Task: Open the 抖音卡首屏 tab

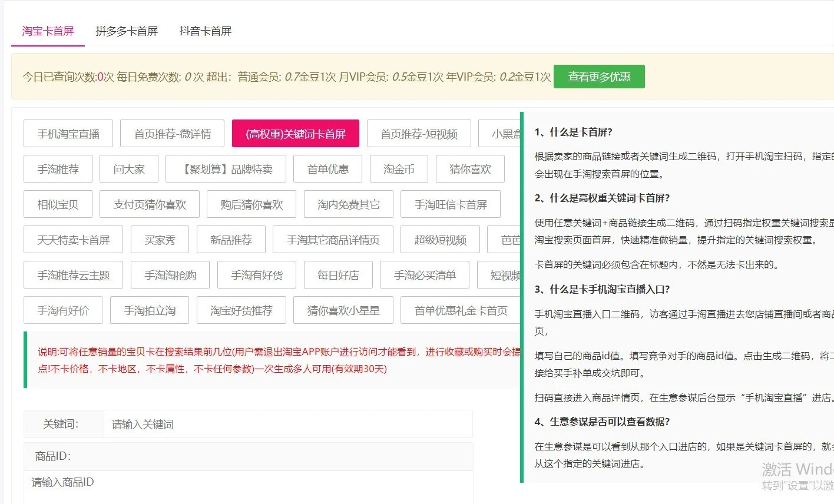Action: [x=206, y=31]
